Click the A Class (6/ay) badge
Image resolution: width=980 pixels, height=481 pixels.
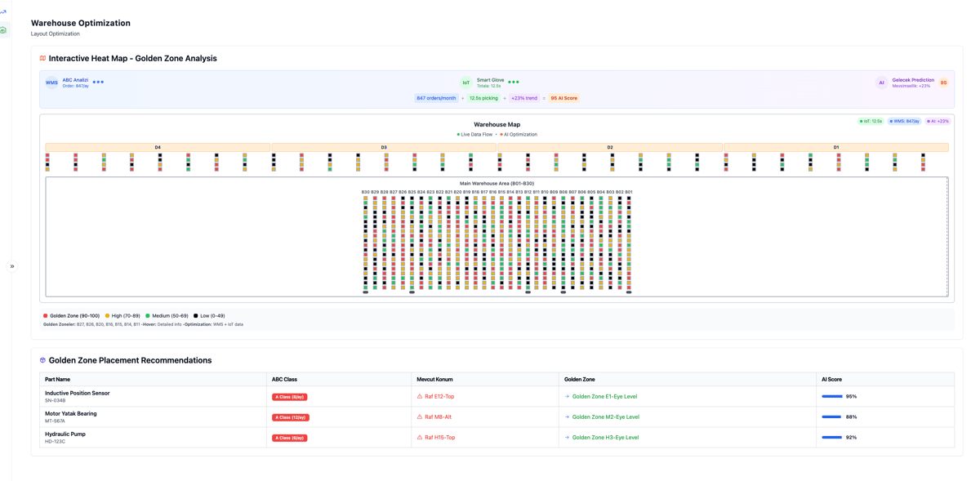(290, 438)
